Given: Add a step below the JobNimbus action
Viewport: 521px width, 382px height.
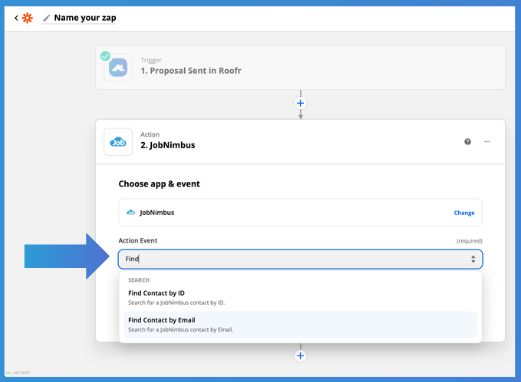Looking at the screenshot, I should tap(300, 356).
